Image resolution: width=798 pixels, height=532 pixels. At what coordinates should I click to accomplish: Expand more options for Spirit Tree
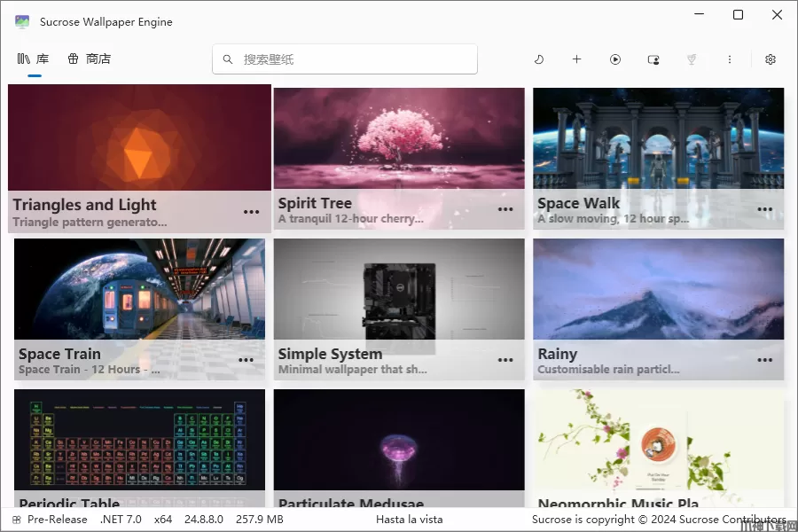click(505, 210)
